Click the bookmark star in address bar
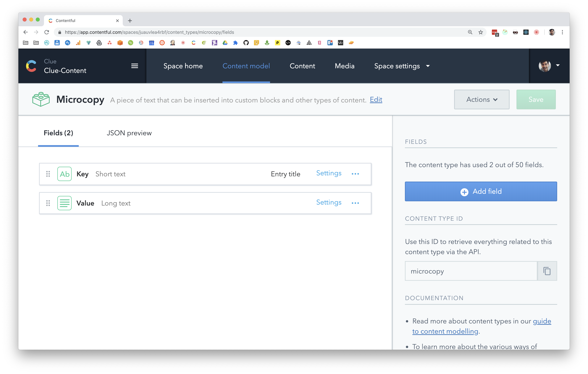 [481, 32]
